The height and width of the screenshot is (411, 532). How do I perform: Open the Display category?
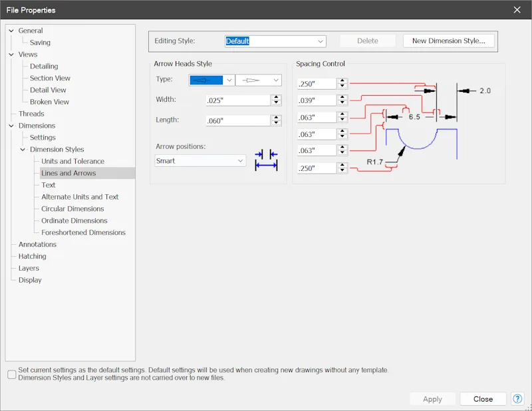[x=30, y=280]
